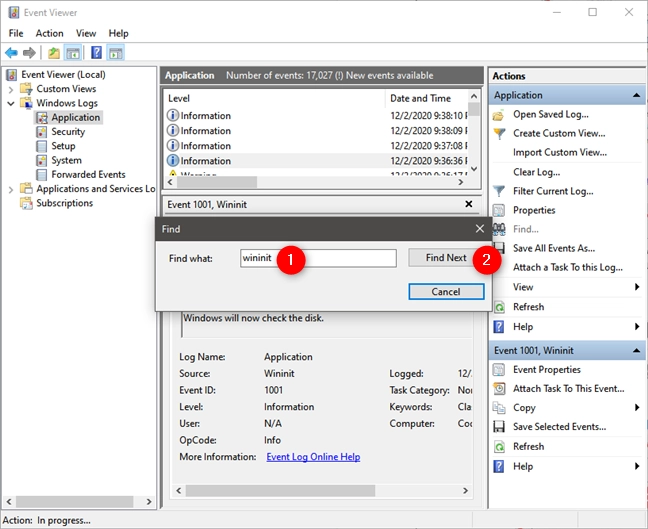The image size is (648, 529).
Task: Select the event logged at 9:38:09
Action: 316,131
